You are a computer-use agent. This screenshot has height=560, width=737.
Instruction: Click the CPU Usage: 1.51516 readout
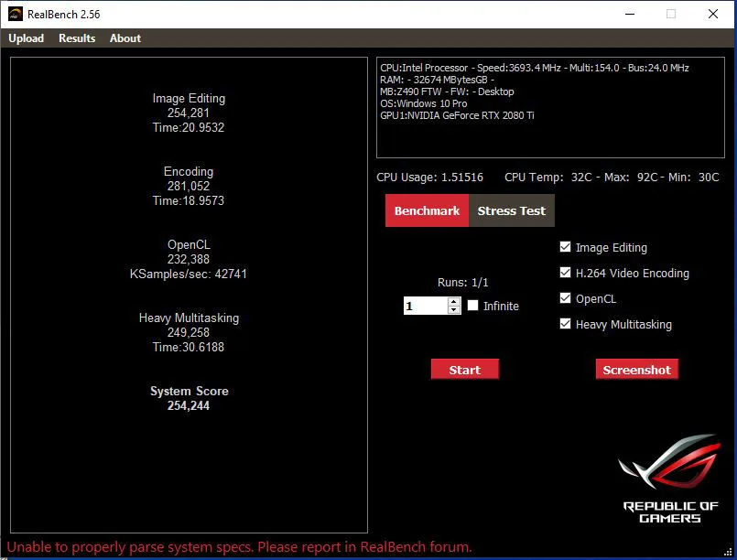[x=429, y=178]
